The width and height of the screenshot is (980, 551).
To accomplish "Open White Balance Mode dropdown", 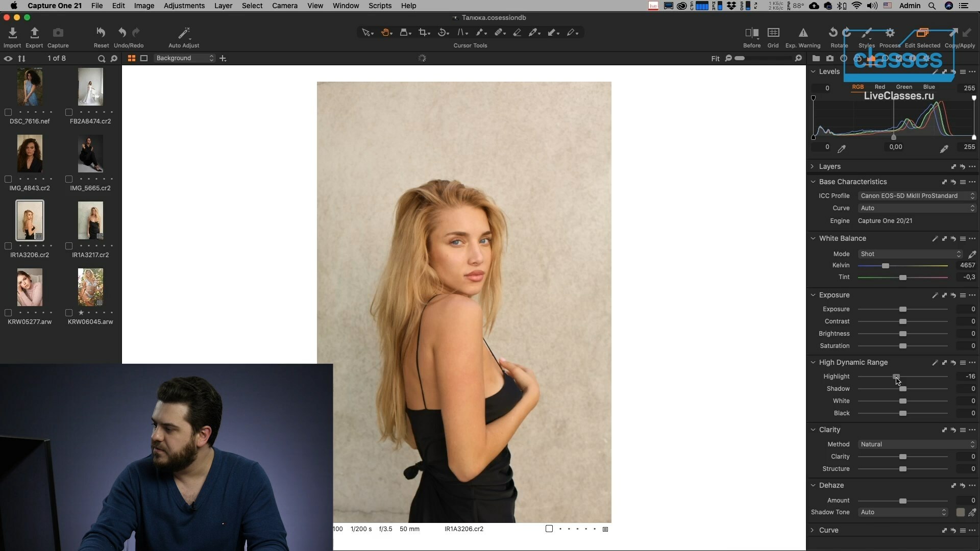I will [x=910, y=254].
